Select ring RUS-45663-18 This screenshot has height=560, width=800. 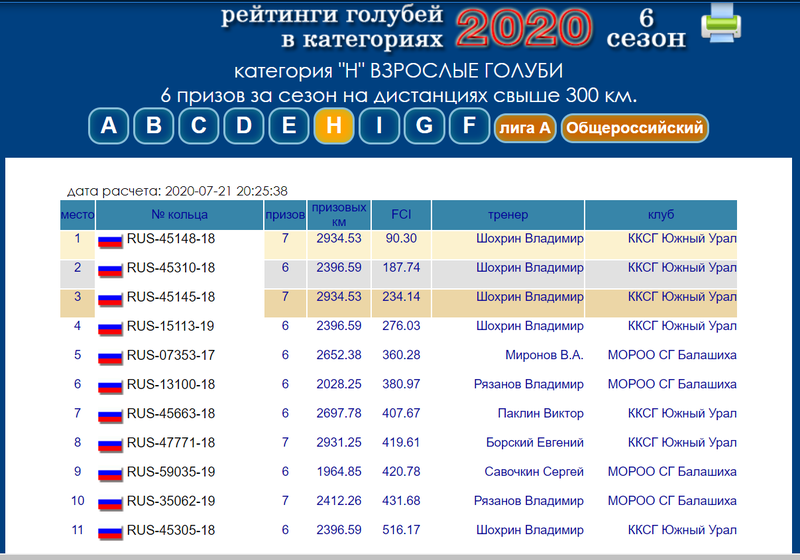click(171, 413)
